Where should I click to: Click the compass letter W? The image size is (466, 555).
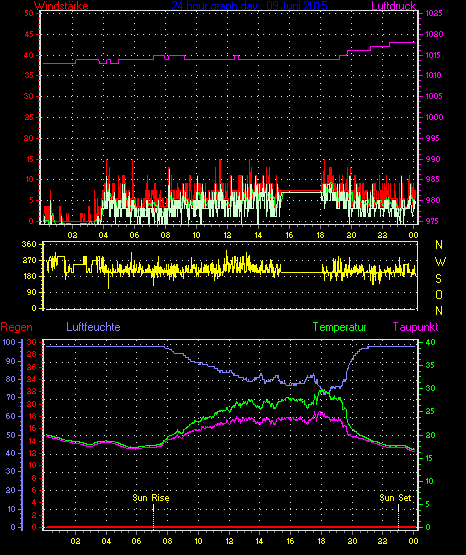440,262
